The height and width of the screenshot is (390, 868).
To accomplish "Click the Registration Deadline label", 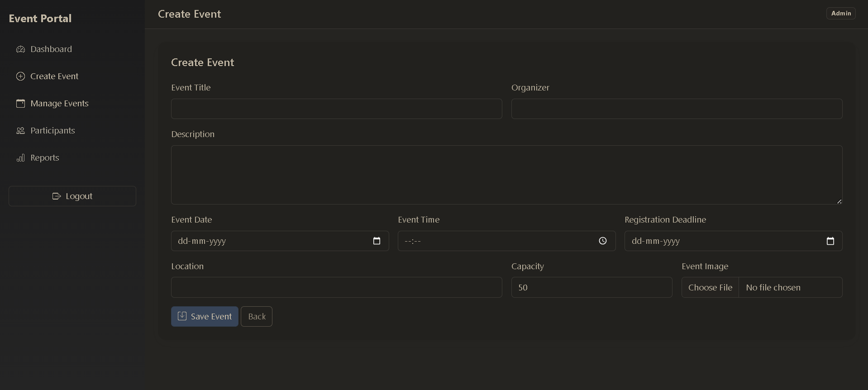I will coord(665,220).
